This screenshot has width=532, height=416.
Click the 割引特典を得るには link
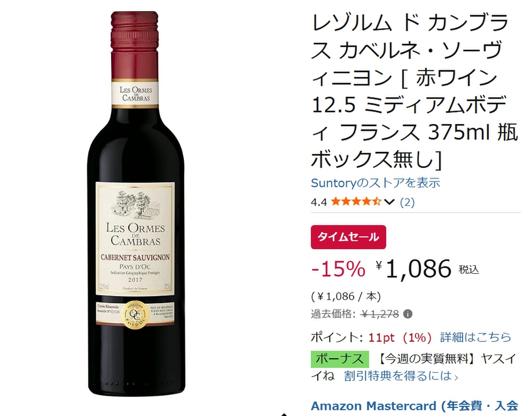point(398,376)
